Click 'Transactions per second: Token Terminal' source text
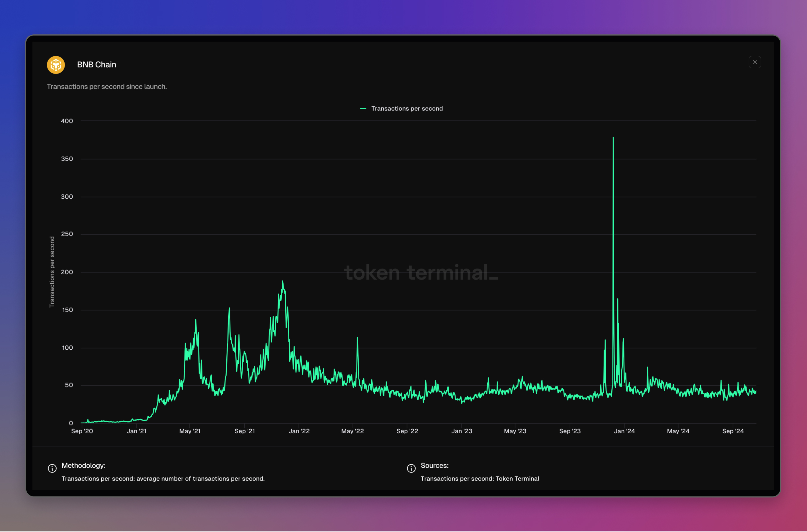 (x=480, y=479)
